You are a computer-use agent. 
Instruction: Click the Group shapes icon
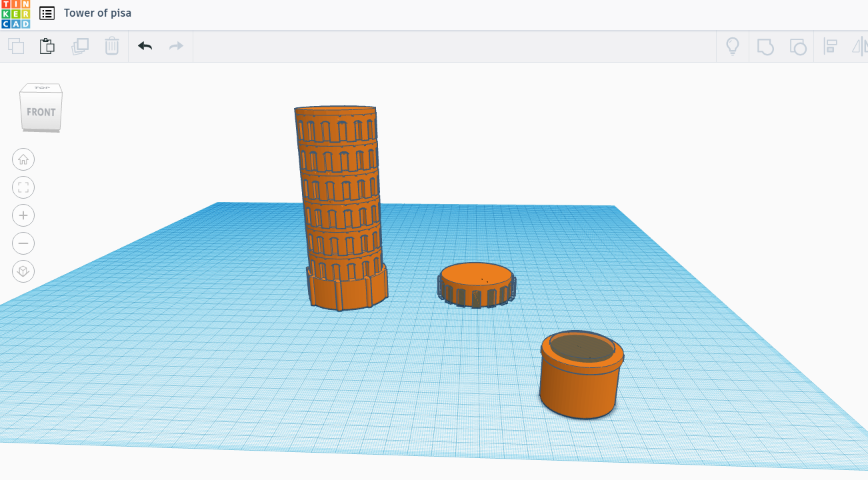tap(765, 46)
